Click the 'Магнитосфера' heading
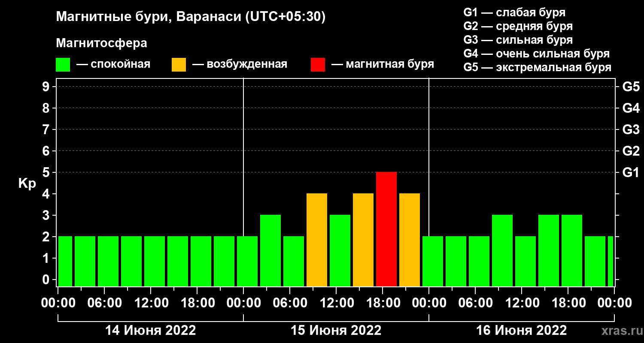This screenshot has width=644, height=343. [x=101, y=43]
